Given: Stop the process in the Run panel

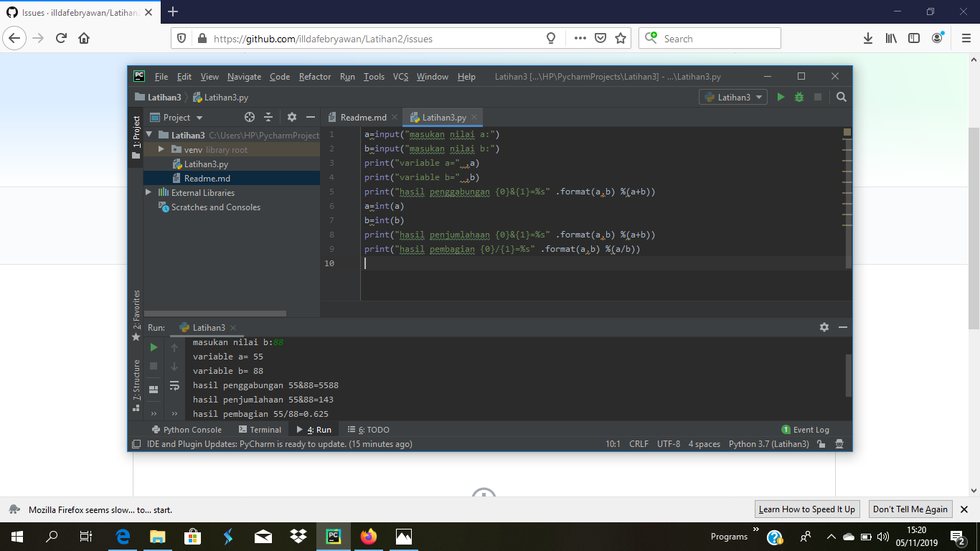Looking at the screenshot, I should (x=154, y=366).
